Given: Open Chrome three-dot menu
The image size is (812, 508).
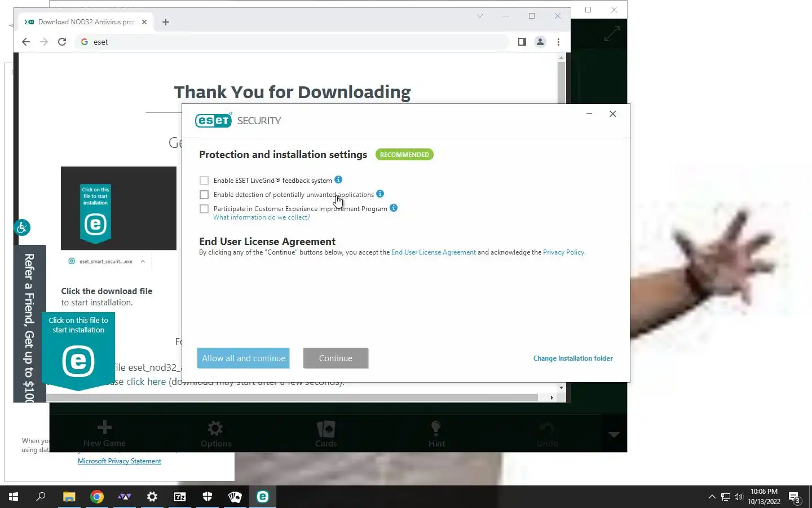Looking at the screenshot, I should click(x=558, y=42).
